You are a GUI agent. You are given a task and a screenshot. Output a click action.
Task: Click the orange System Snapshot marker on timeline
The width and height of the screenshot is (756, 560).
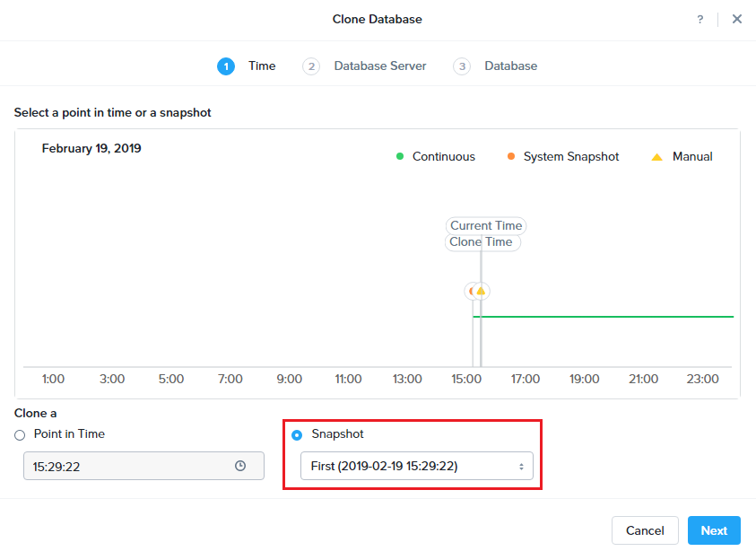pos(471,291)
